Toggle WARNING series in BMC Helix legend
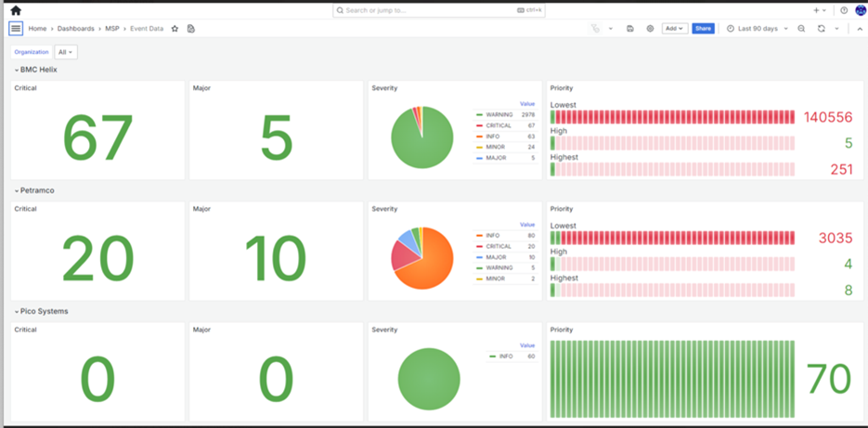Viewport: 868px width, 428px height. [499, 114]
